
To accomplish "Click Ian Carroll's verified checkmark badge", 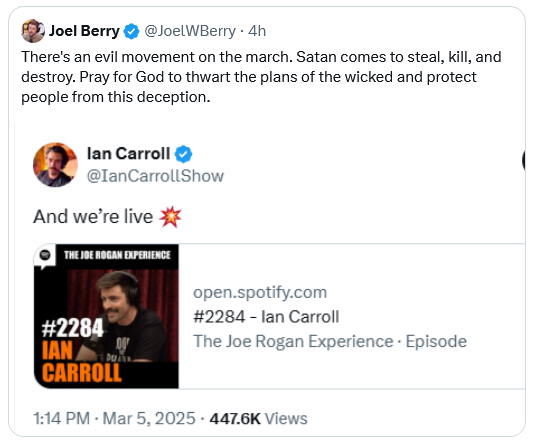I will [184, 154].
